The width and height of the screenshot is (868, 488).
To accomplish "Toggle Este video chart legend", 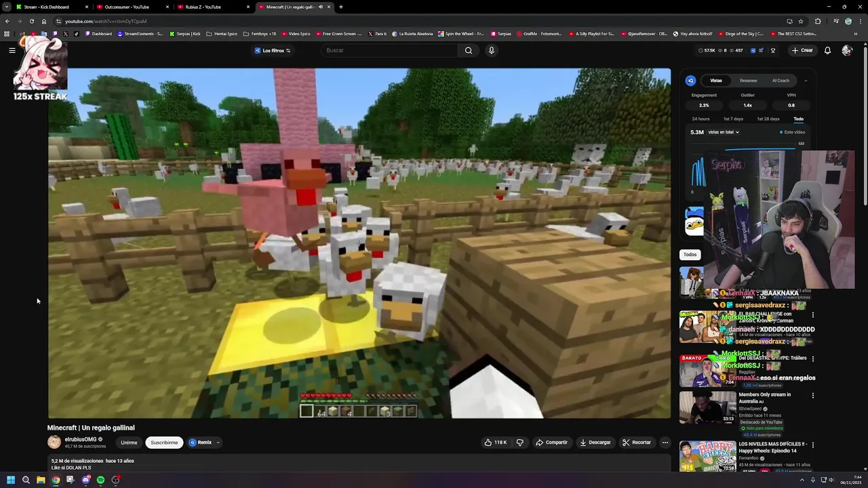I will [792, 132].
